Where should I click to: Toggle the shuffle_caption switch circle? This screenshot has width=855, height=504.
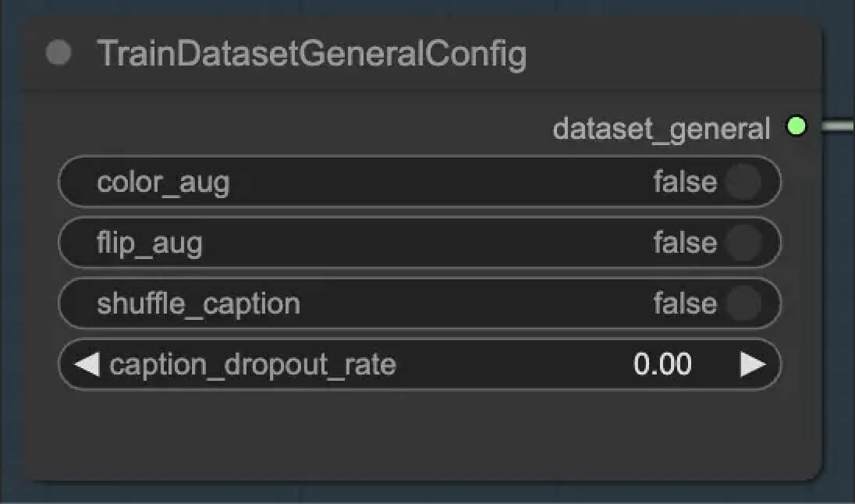743,303
